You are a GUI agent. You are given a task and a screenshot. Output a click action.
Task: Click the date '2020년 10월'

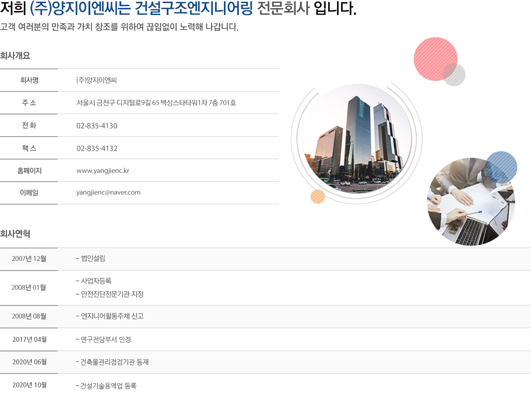[29, 385]
